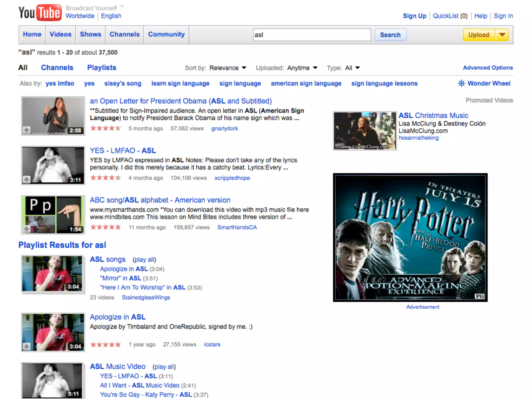Screen dimensions: 532x399
Task: Open the Sort by Relevance dropdown
Action: (x=228, y=68)
